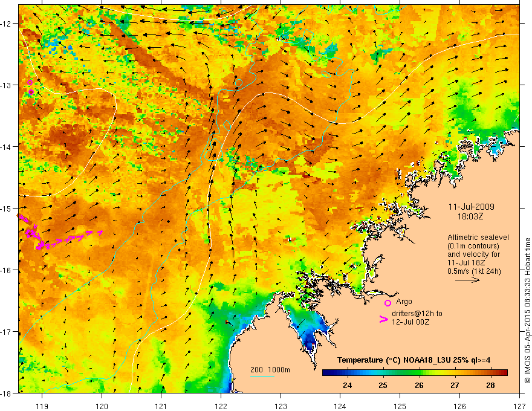Screen dimensions: 532x411
Task: Click the colorbar tick label 24
Action: point(347,385)
